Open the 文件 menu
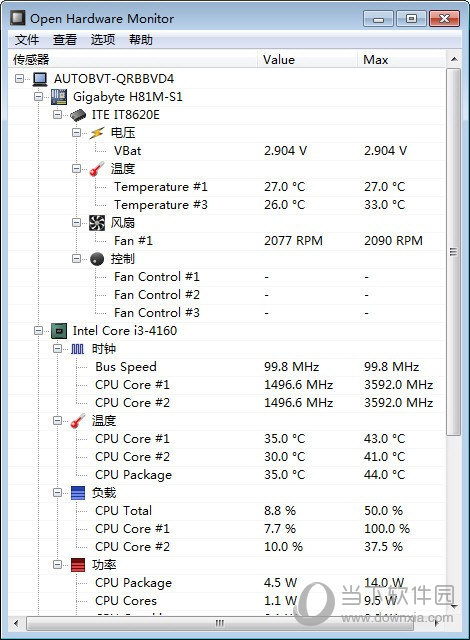 pos(27,40)
